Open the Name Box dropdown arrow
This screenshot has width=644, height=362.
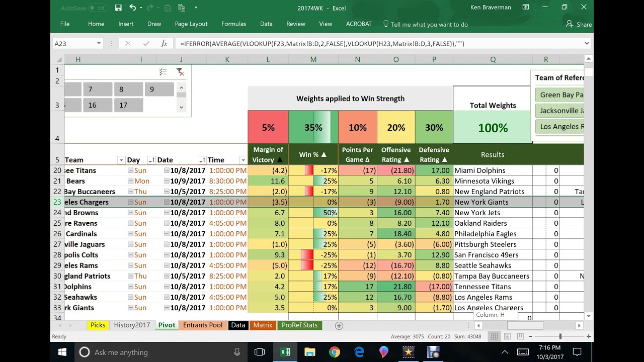[x=99, y=44]
